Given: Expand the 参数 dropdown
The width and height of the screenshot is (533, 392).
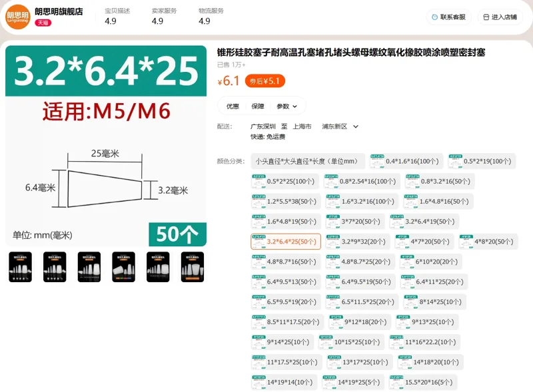Looking at the screenshot, I should point(286,106).
